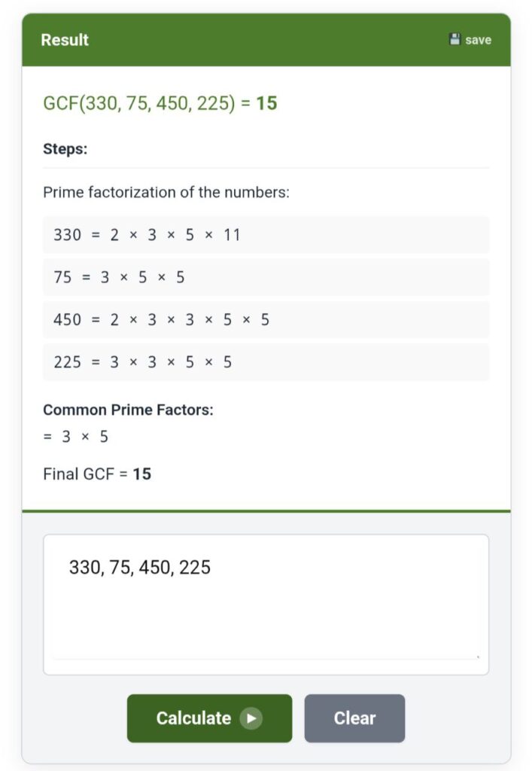Click the play arrow inside Calculate button

(252, 718)
